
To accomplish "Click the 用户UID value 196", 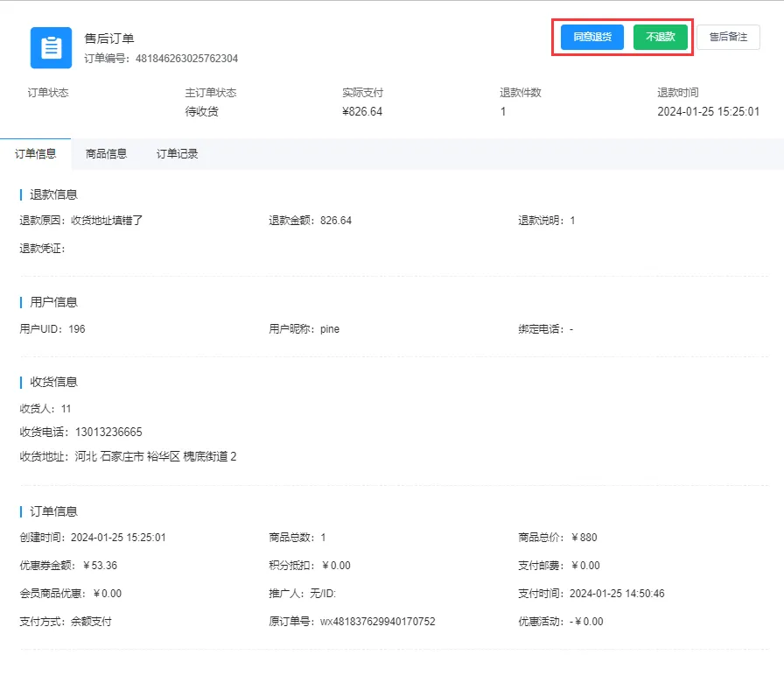I will click(77, 329).
